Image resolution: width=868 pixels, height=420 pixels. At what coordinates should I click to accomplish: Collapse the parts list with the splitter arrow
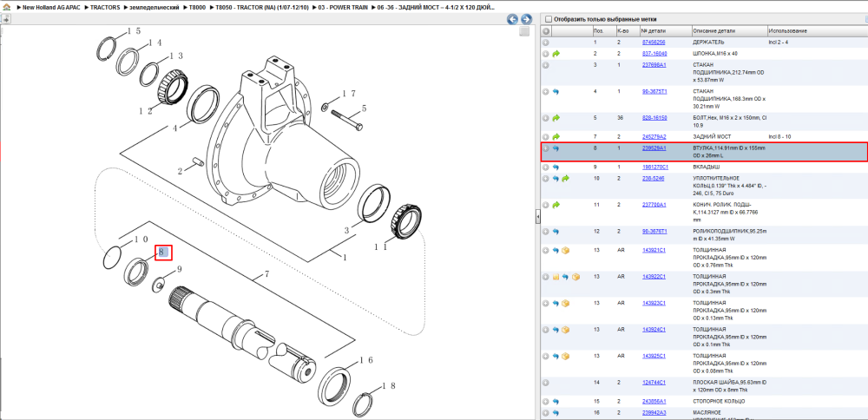tap(537, 218)
